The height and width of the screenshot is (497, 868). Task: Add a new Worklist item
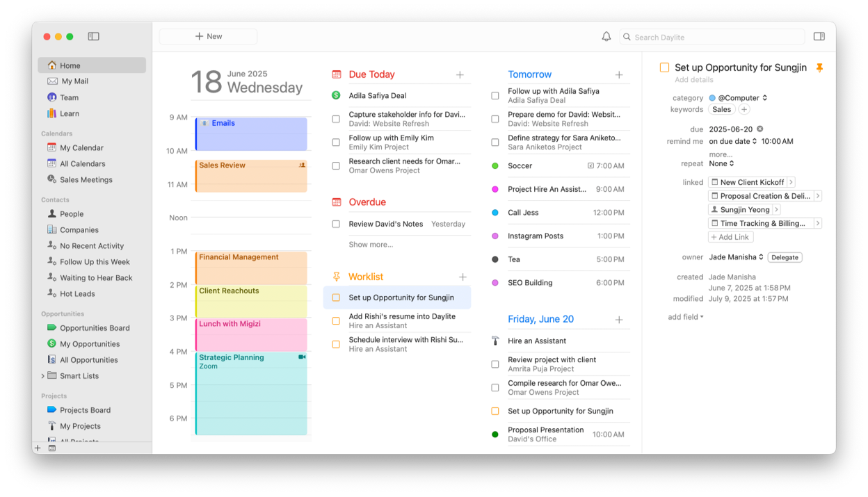coord(463,277)
